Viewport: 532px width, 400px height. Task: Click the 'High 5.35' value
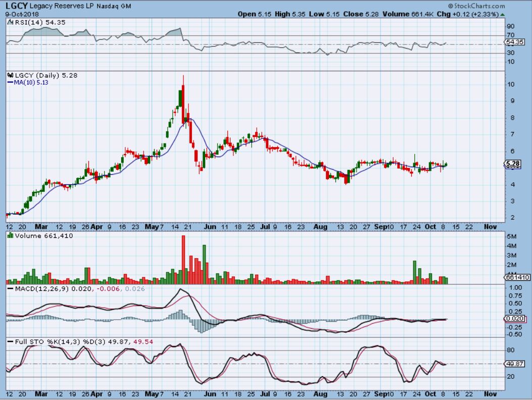(x=290, y=14)
